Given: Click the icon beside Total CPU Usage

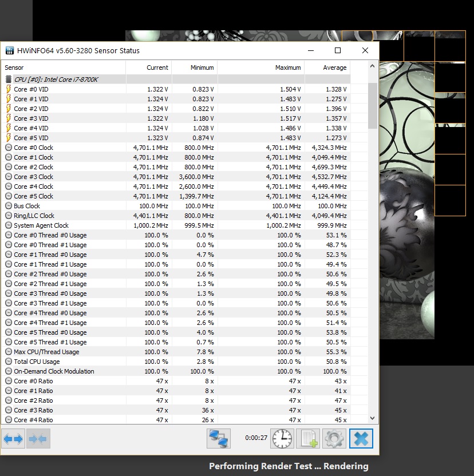Looking at the screenshot, I should click(x=9, y=362).
